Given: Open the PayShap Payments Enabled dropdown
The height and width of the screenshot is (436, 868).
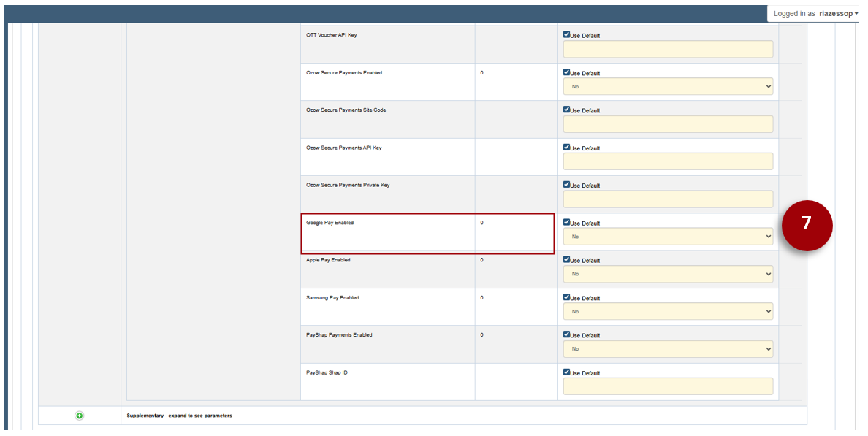Looking at the screenshot, I should [x=667, y=349].
